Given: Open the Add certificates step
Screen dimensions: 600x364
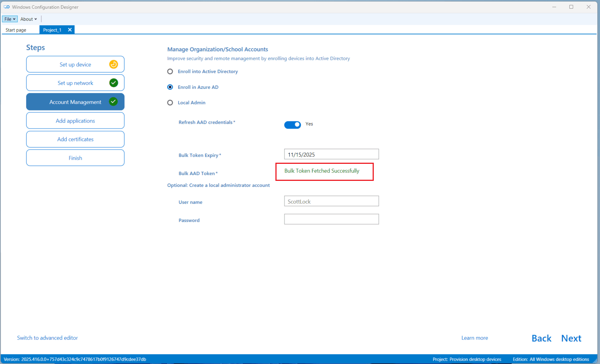Looking at the screenshot, I should 75,139.
